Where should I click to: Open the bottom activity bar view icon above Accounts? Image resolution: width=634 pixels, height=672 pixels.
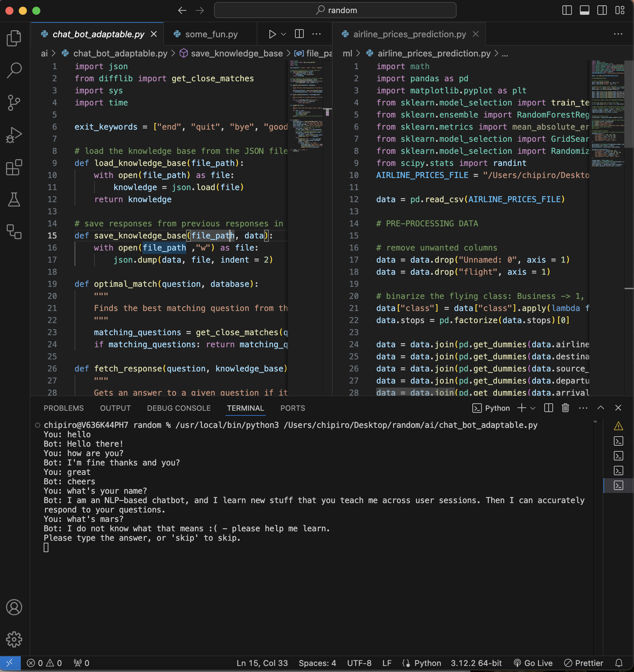(x=14, y=232)
